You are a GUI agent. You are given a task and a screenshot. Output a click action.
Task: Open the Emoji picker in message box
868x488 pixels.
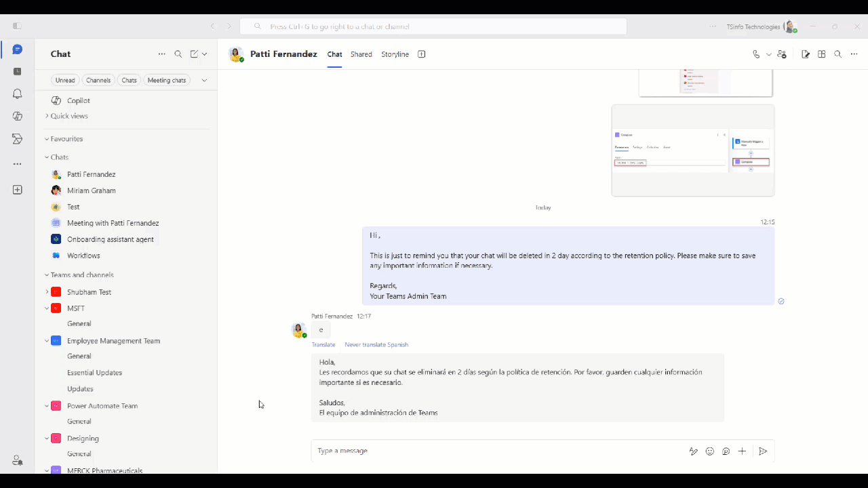[709, 451]
